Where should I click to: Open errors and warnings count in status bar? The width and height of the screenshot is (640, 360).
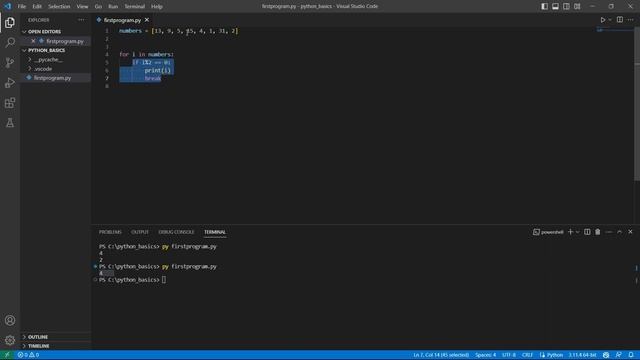(28, 355)
